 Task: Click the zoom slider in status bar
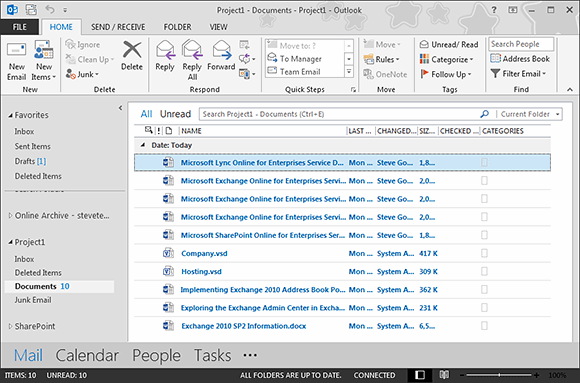[x=499, y=375]
